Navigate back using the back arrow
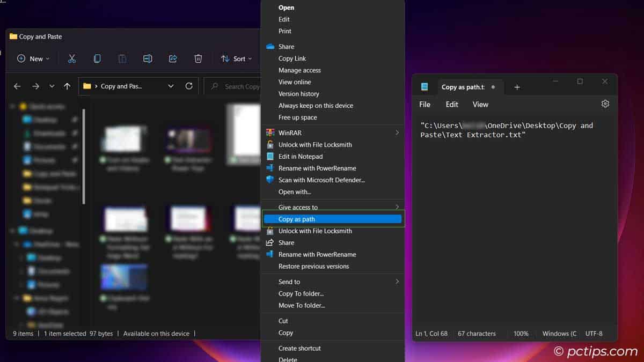Viewport: 644px width, 362px height. tap(17, 86)
